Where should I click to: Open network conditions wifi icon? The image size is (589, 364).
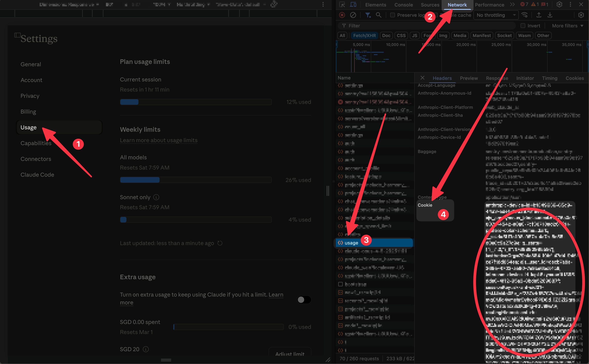[525, 15]
